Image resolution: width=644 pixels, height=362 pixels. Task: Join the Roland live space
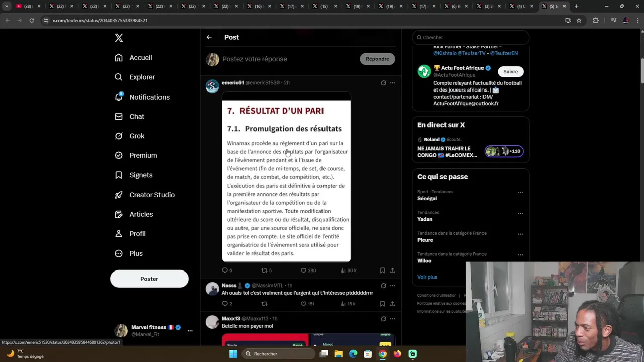(470, 147)
